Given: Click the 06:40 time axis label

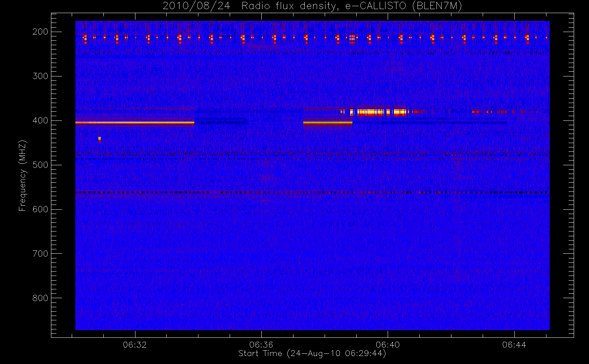Looking at the screenshot, I should [388, 345].
